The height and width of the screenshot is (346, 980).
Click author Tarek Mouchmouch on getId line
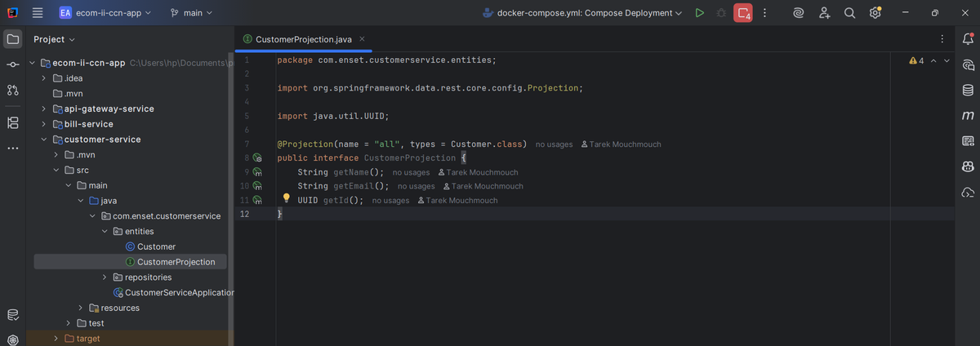click(457, 201)
